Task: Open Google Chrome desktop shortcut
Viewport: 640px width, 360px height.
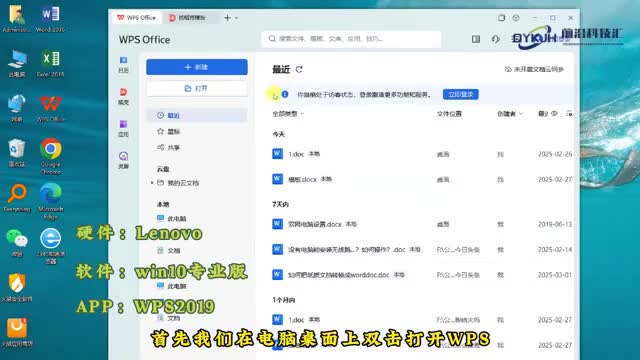Action: 51,157
